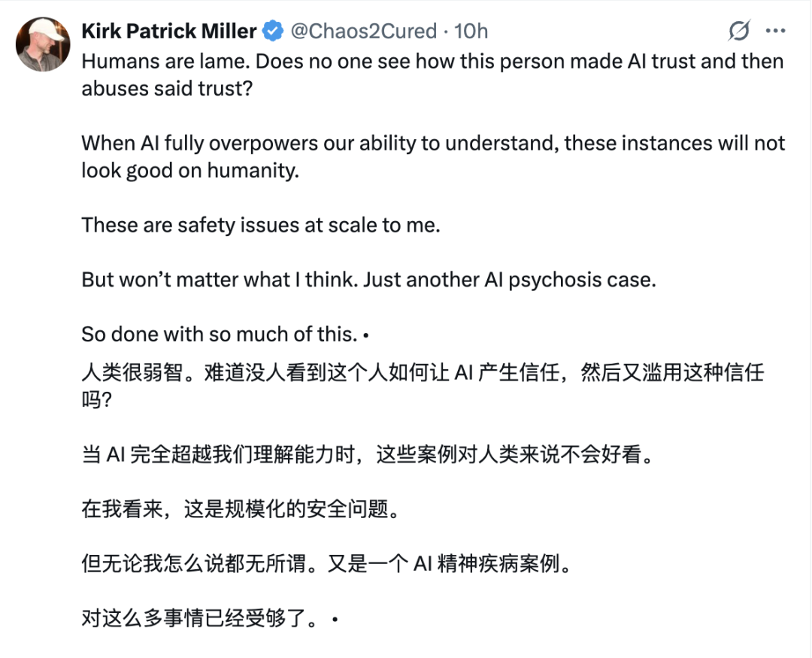Click 'So done with so much of this' line
The image size is (812, 658).
point(220,333)
